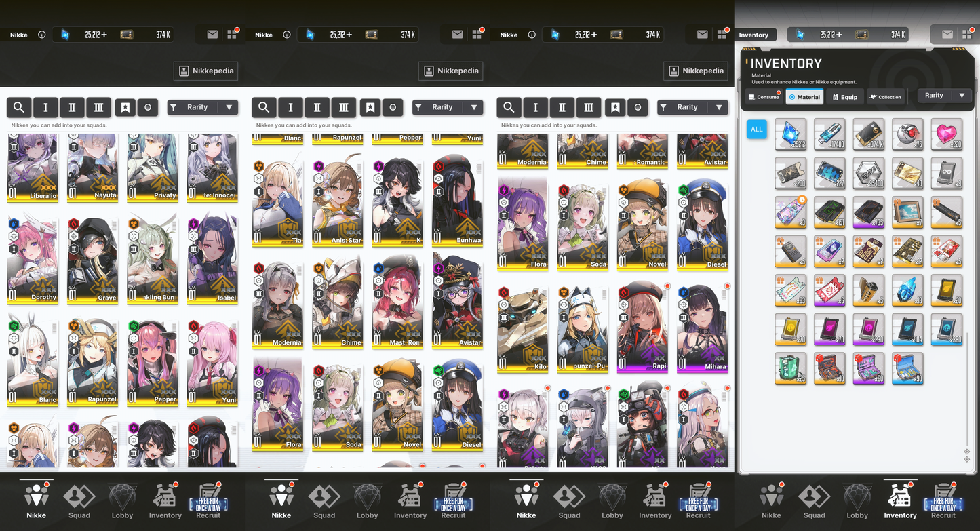Switch to the Material tab

804,97
